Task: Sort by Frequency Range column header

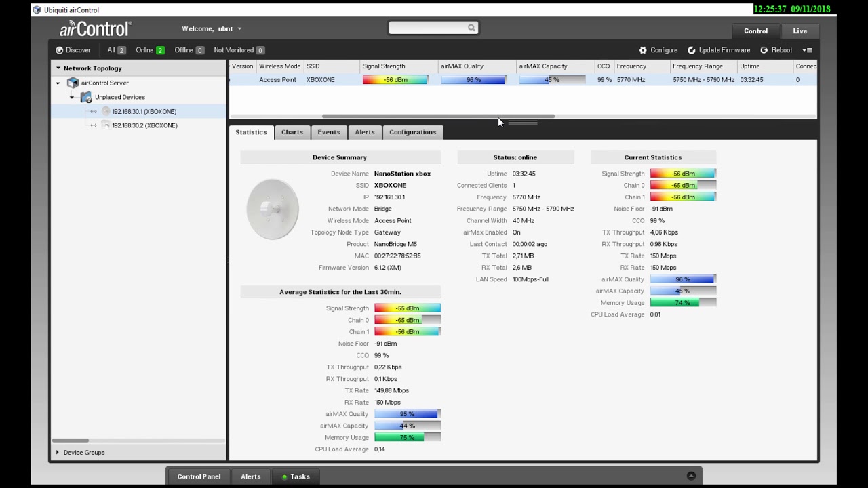Action: coord(704,66)
